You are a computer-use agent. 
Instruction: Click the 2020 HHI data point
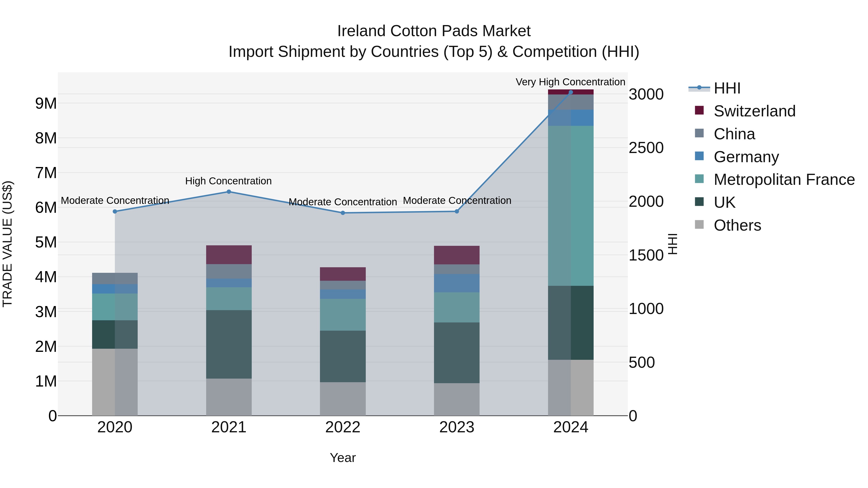[115, 212]
